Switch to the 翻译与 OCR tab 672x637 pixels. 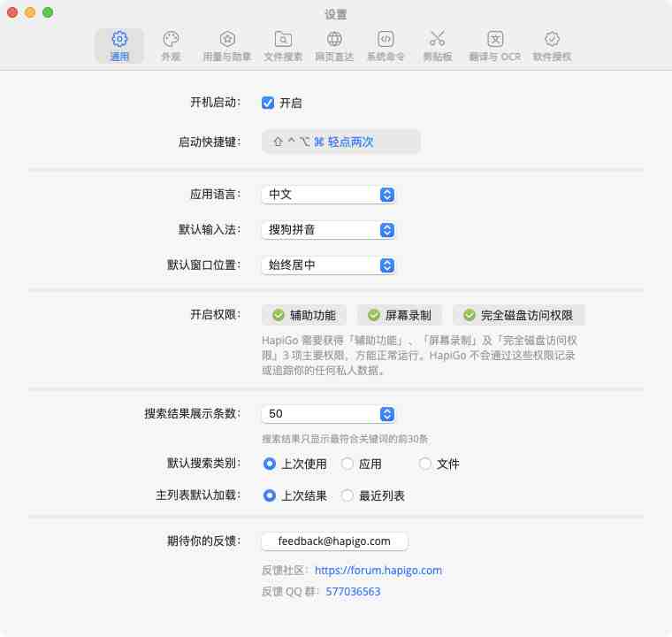pyautogui.click(x=495, y=46)
